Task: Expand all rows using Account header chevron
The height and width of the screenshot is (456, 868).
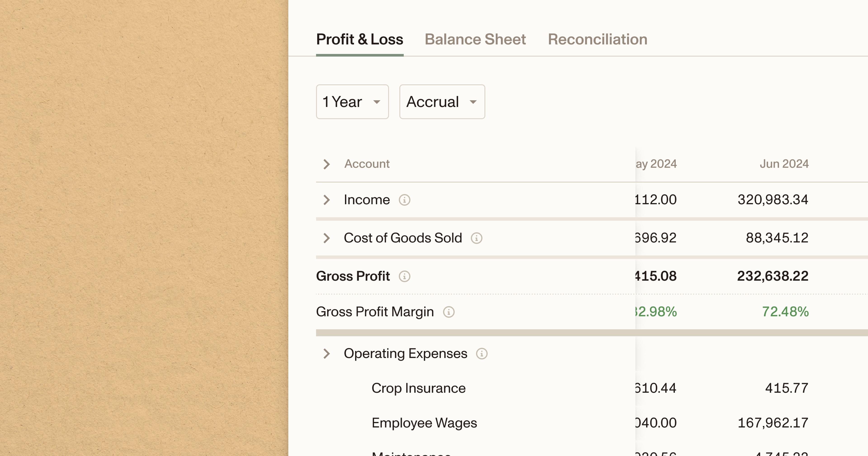Action: pyautogui.click(x=326, y=164)
